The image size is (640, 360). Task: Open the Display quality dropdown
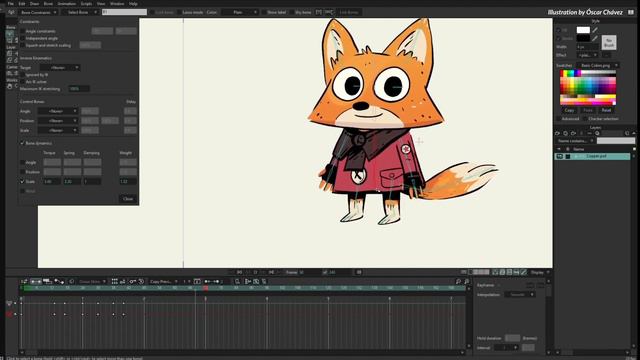click(540, 272)
